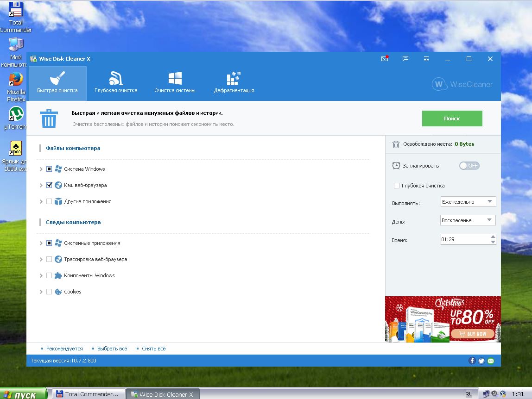
Task: Select the 1000.exe card game shortcut
Action: click(16, 156)
